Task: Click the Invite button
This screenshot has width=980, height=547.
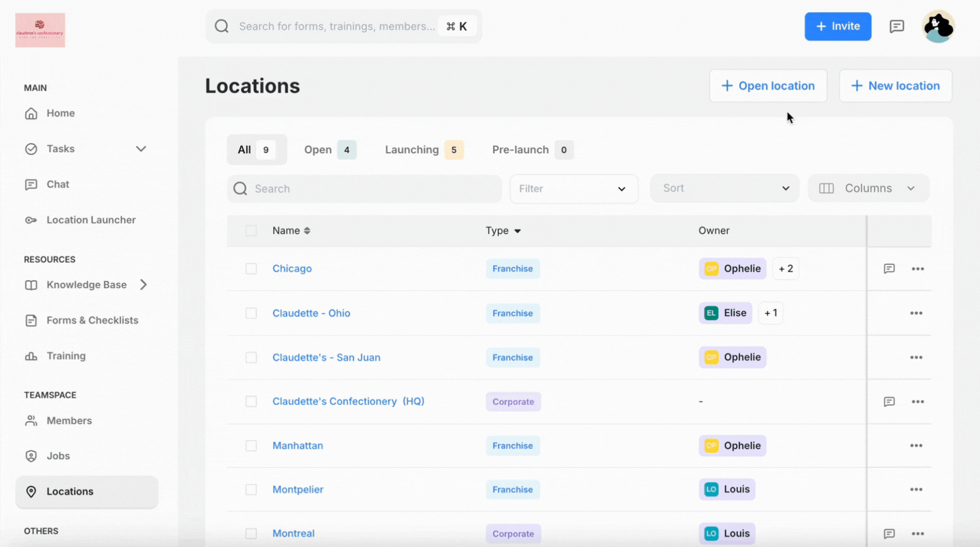Action: tap(838, 26)
